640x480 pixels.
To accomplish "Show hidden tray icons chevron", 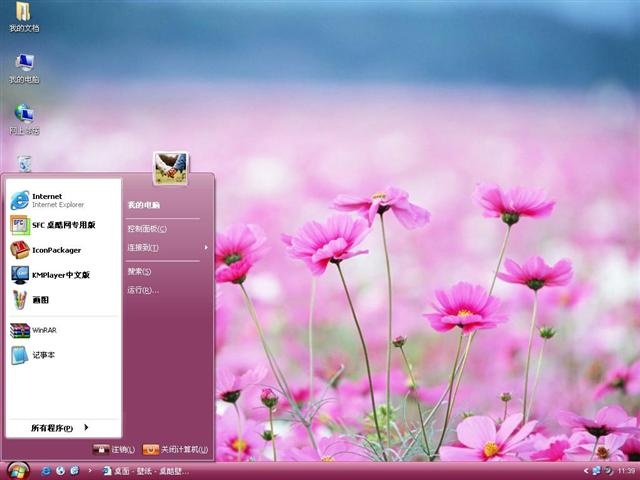I will (x=586, y=471).
